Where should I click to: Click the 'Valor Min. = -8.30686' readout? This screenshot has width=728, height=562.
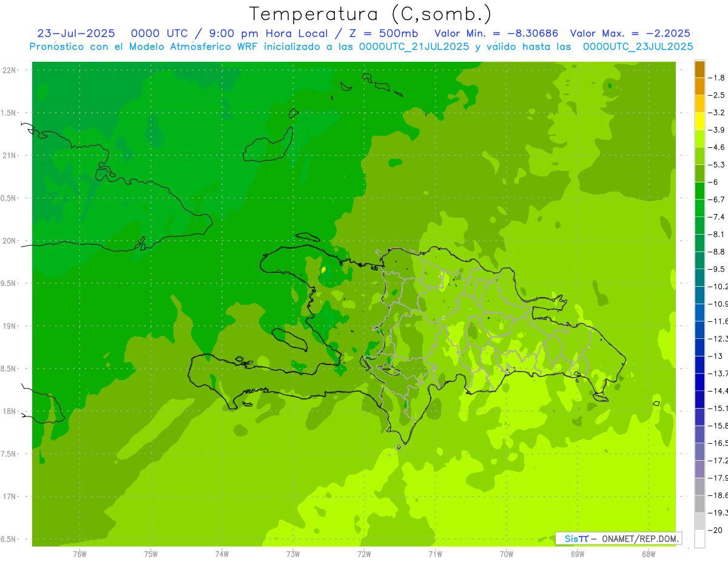coord(496,33)
